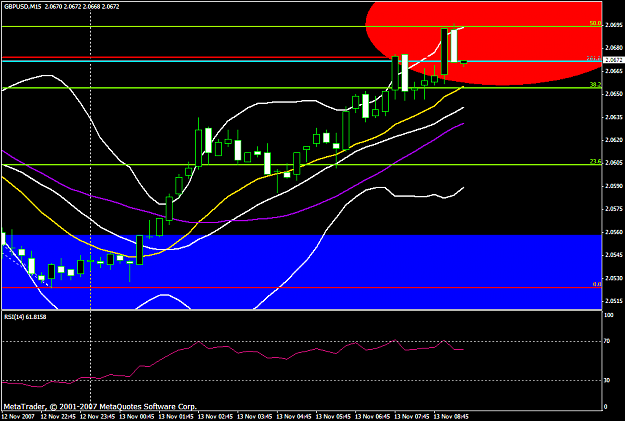Click the RSI scale value 100
Image resolution: width=625 pixels, height=421 pixels.
coord(609,315)
